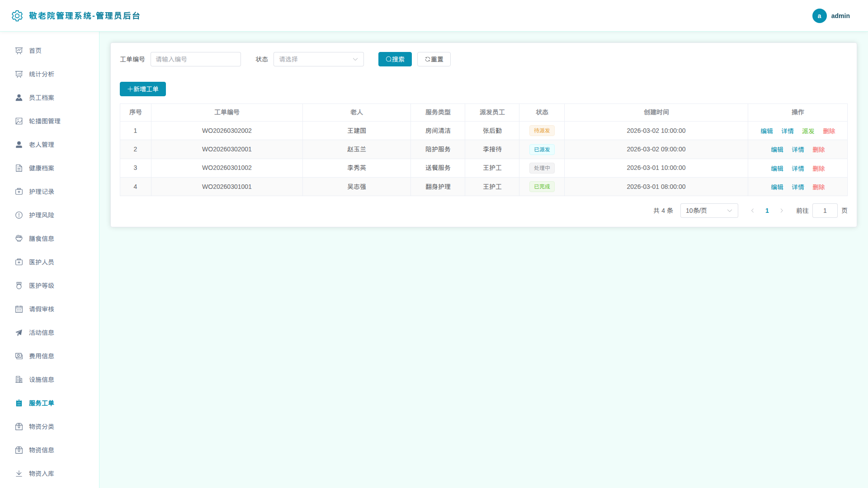Screen dimensions: 868x488
Task: Click 详情 for work order WO20260301002
Action: [x=797, y=169]
